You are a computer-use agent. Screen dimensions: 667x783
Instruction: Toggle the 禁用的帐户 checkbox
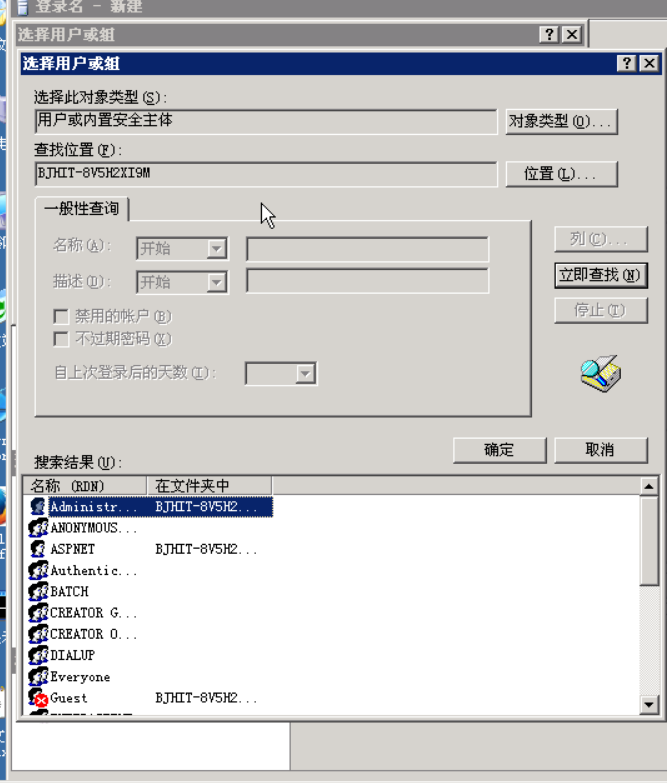point(61,316)
